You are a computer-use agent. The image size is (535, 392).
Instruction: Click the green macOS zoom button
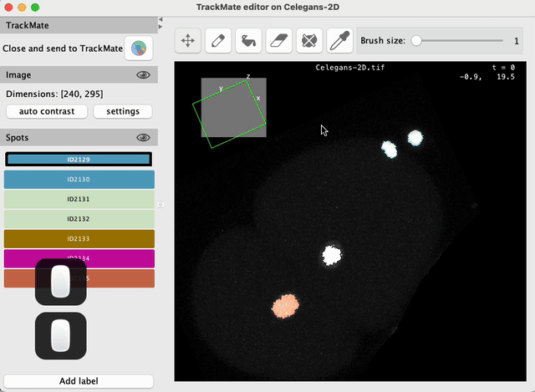35,8
